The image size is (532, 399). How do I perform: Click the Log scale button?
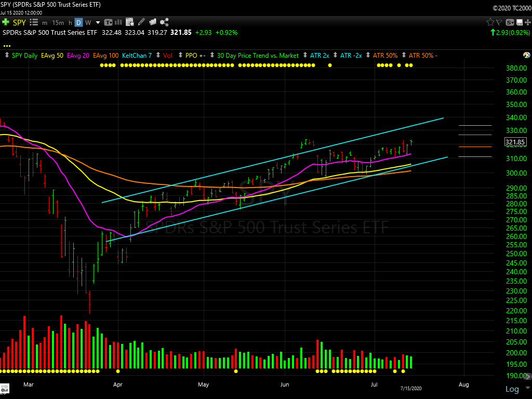point(512,389)
